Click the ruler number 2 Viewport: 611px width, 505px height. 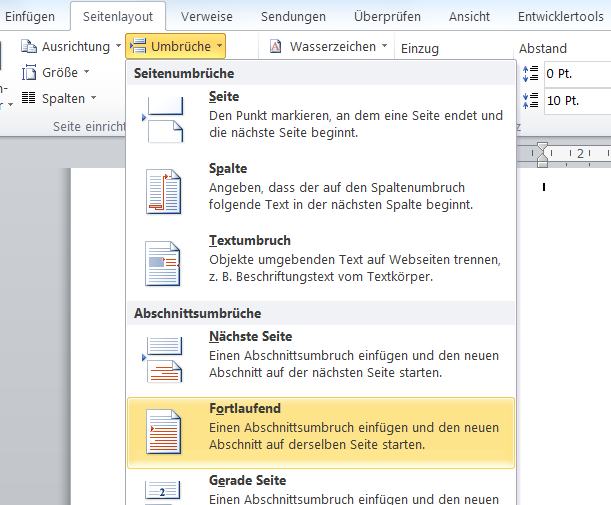[x=580, y=154]
